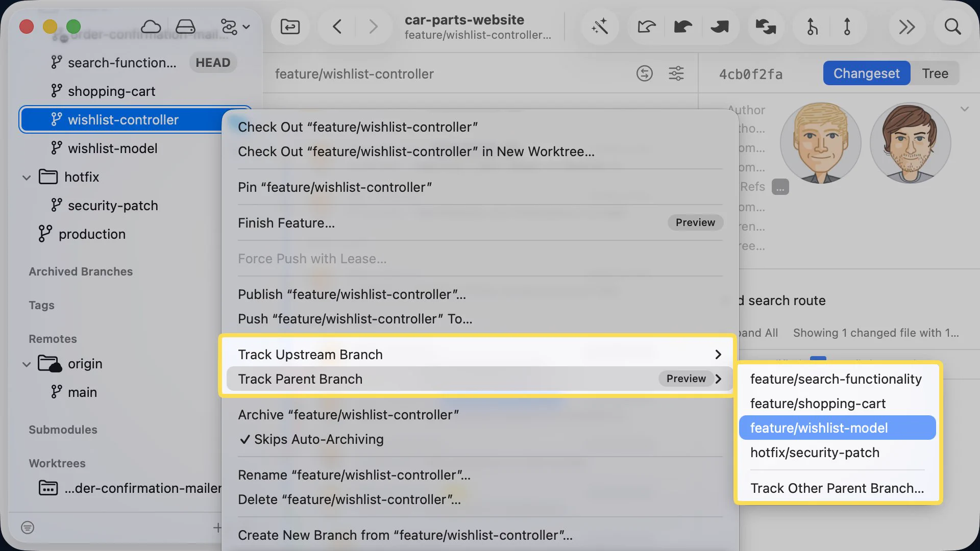Click the rebase icon in toolbar
The height and width of the screenshot is (551, 980).
(847, 27)
